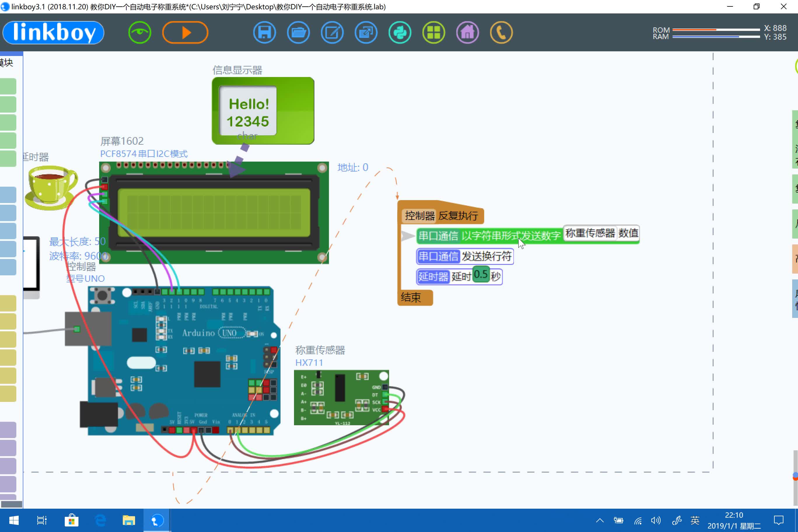Image resolution: width=798 pixels, height=532 pixels.
Task: Click the battery tray icon
Action: (x=619, y=520)
